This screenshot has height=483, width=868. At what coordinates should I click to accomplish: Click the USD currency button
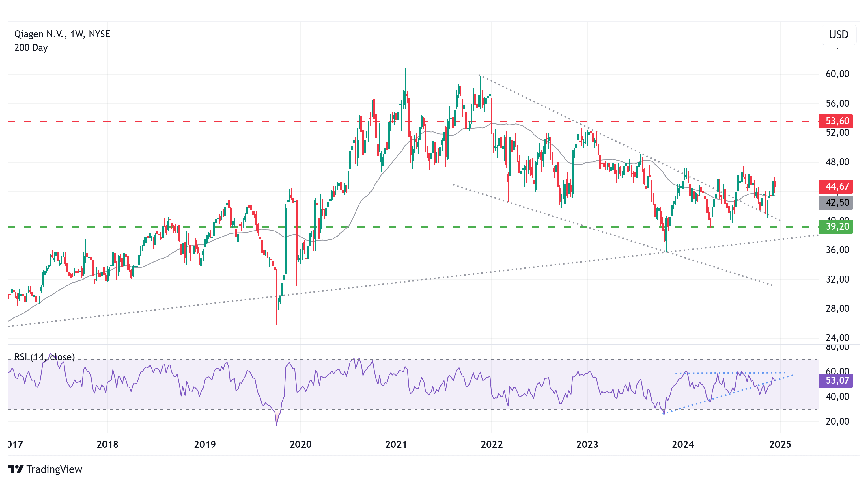839,35
